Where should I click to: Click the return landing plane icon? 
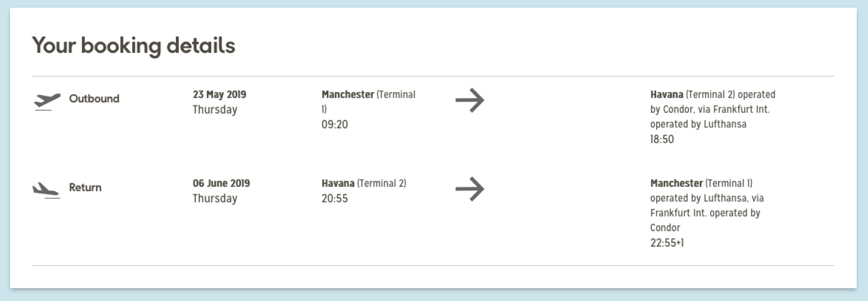tap(46, 190)
